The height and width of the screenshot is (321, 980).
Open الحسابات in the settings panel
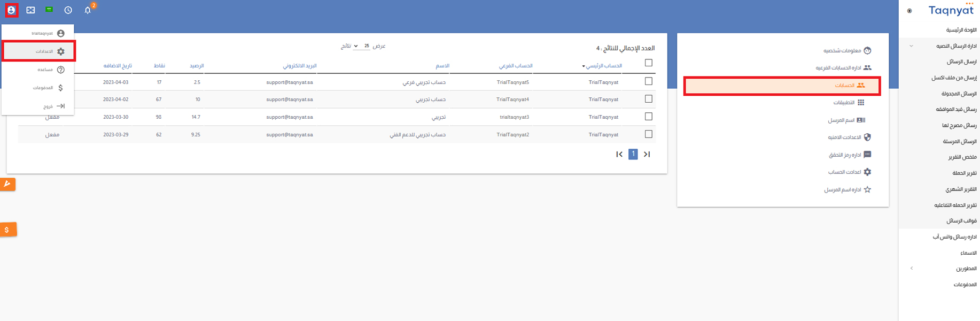[x=782, y=86]
